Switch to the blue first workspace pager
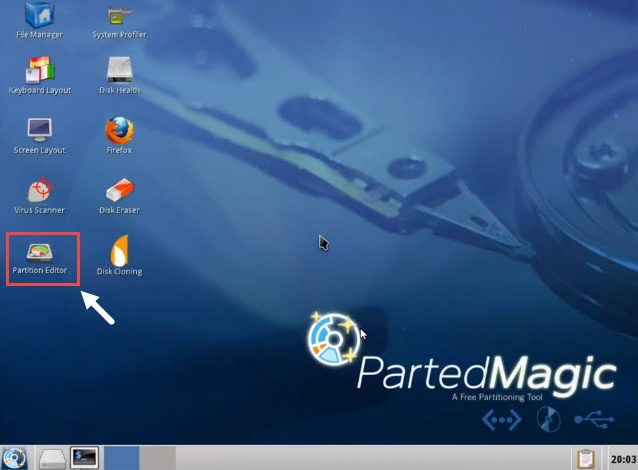Screen dimensions: 638x470 tap(122, 458)
